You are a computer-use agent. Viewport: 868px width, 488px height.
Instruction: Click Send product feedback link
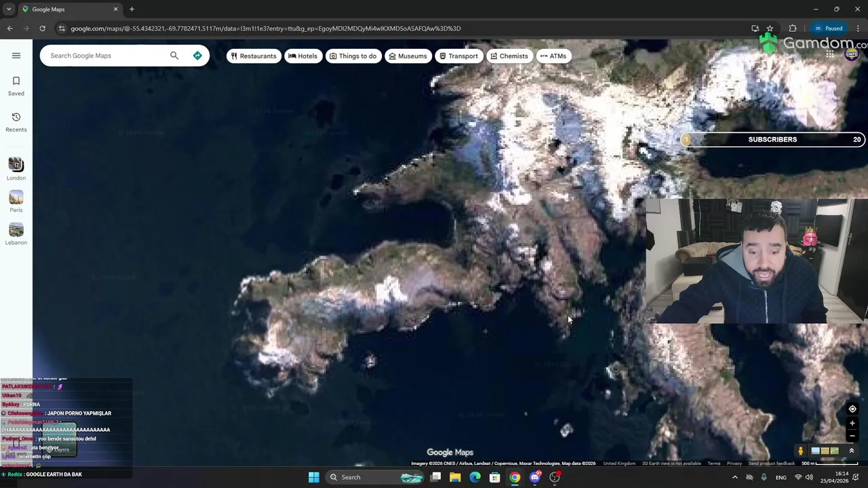tap(772, 464)
